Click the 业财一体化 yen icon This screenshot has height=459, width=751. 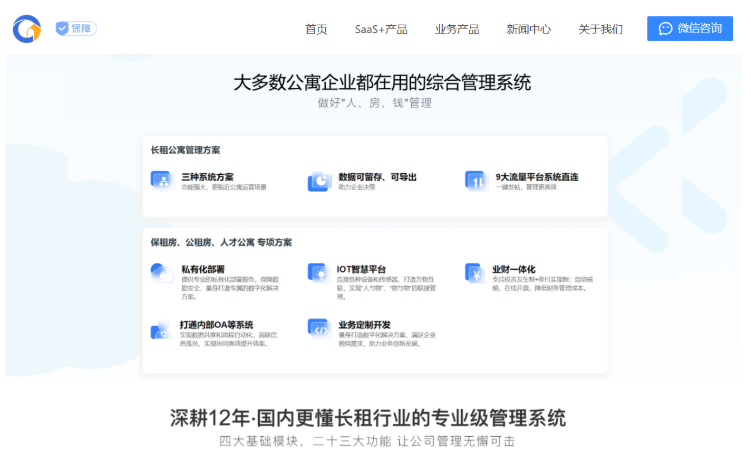475,272
